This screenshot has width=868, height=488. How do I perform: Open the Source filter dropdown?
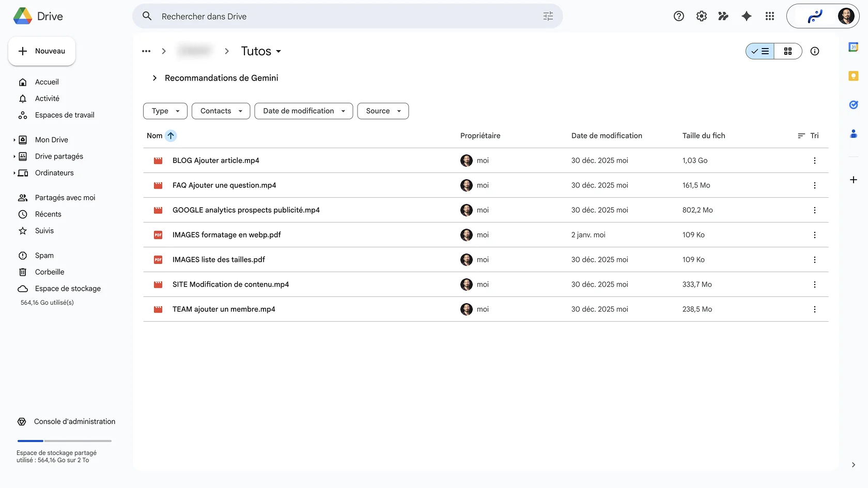coord(383,111)
